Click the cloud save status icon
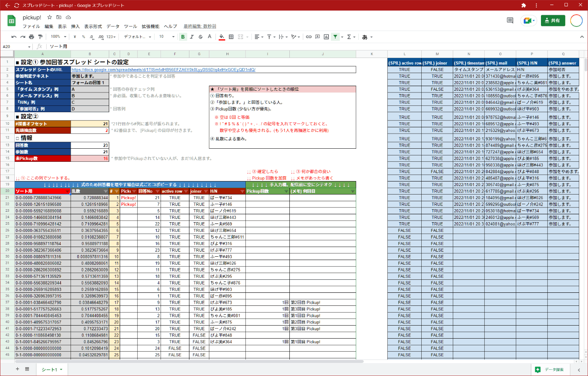The height and width of the screenshot is (376, 588). (68, 17)
